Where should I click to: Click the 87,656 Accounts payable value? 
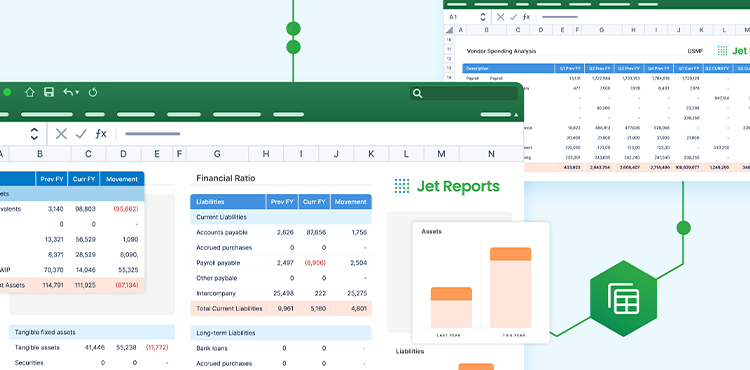click(x=315, y=232)
